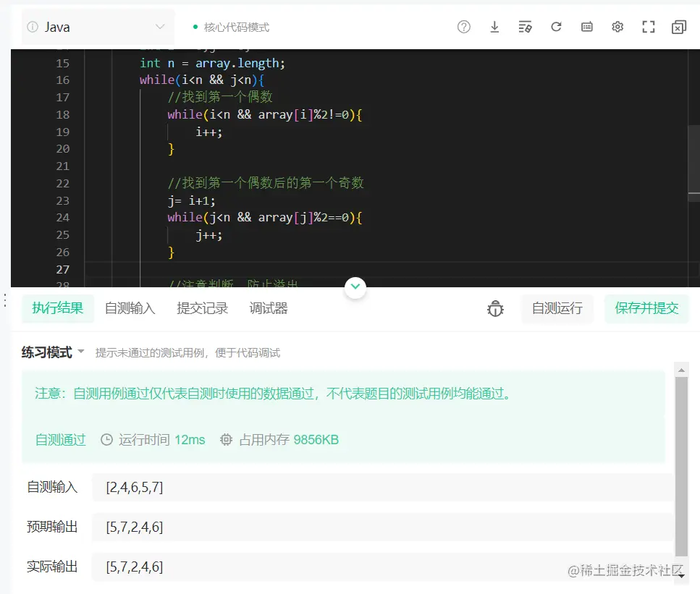Click the 预期输出 value field

[x=382, y=527]
